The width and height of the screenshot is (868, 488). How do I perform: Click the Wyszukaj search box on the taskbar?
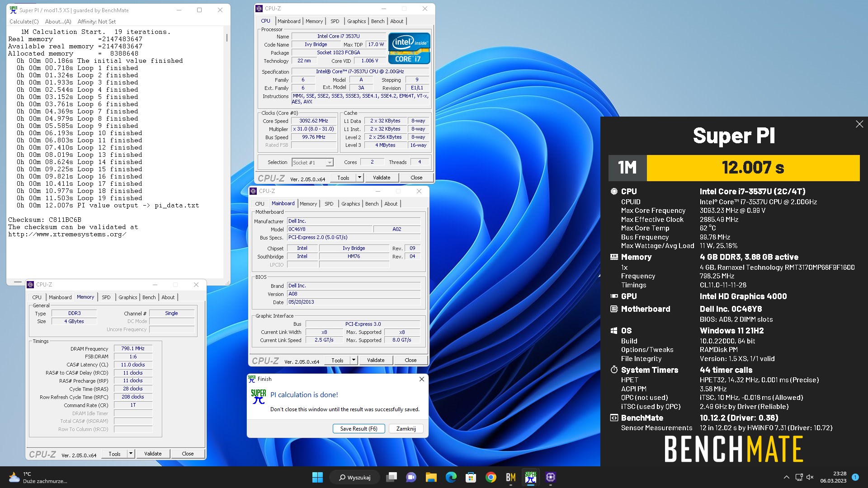pos(356,477)
